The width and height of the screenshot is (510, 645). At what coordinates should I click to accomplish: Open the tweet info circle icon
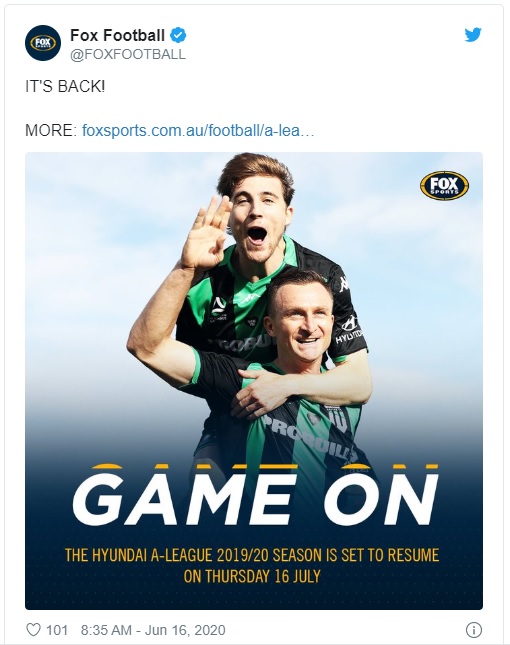coord(474,630)
